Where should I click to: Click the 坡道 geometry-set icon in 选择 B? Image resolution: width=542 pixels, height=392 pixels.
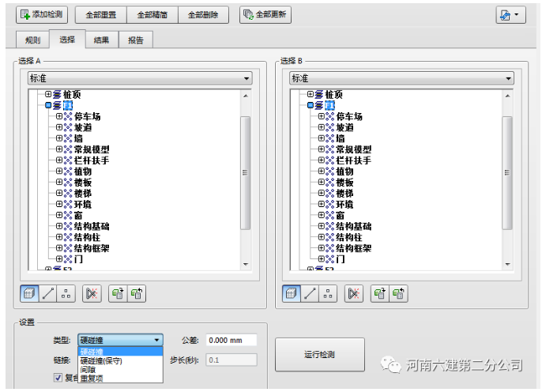(x=330, y=127)
